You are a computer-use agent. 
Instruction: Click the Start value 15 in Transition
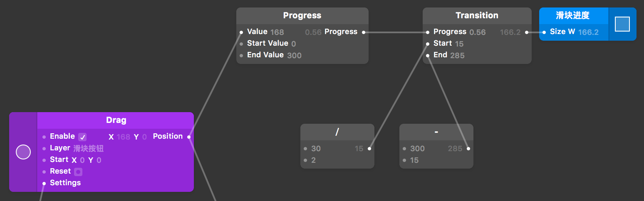click(x=459, y=44)
